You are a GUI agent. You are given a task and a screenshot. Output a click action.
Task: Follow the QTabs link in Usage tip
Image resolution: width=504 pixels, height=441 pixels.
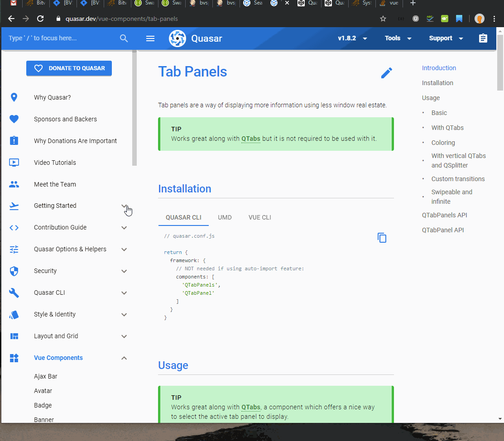(x=251, y=407)
